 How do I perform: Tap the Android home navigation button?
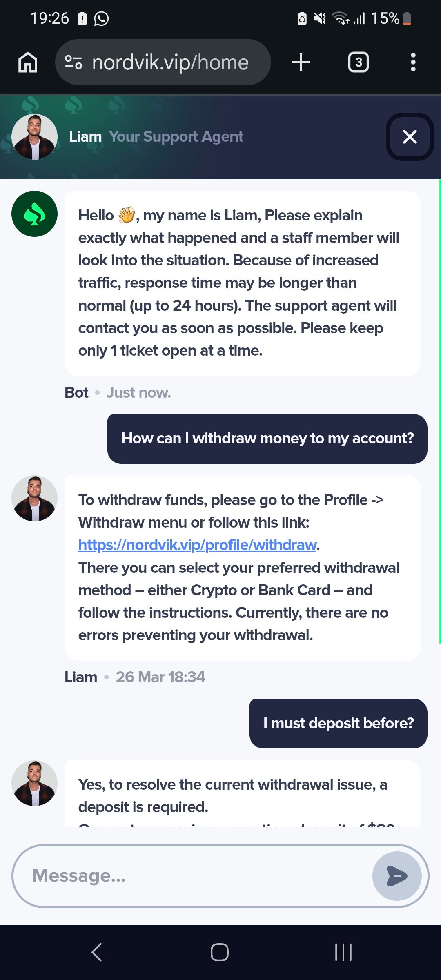point(220,952)
